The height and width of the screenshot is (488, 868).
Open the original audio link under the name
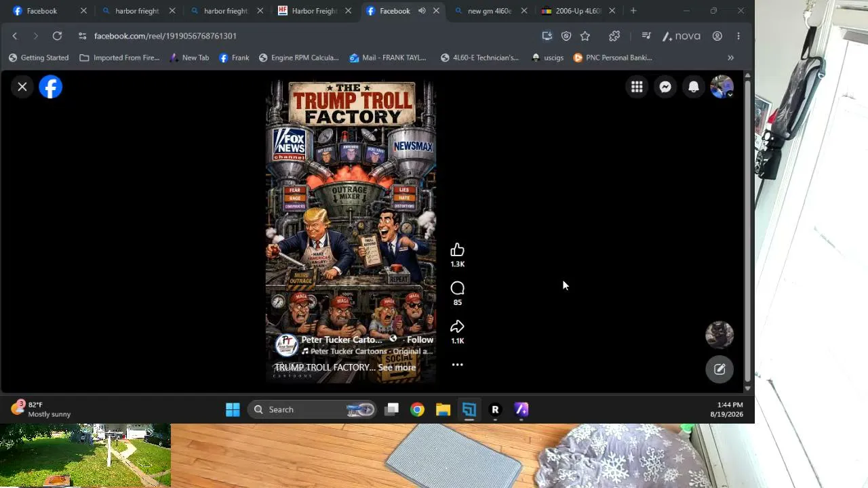click(x=367, y=351)
